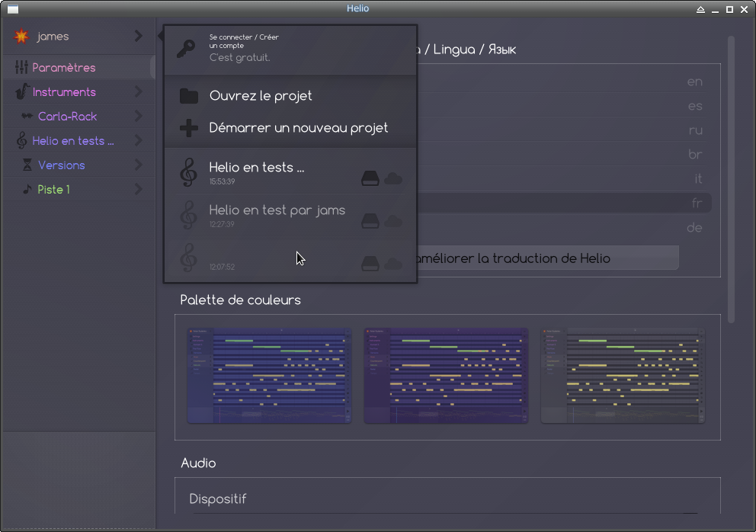Viewport: 756px width, 532px height.
Task: Click local disk icon for Helio en tests 15:53:39
Action: 370,178
